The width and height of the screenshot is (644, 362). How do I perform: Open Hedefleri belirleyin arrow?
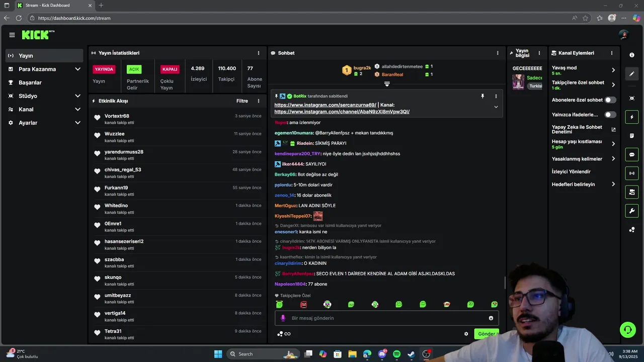613,184
